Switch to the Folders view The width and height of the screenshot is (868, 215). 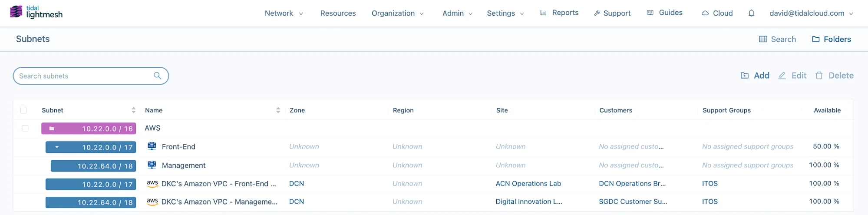pos(832,39)
